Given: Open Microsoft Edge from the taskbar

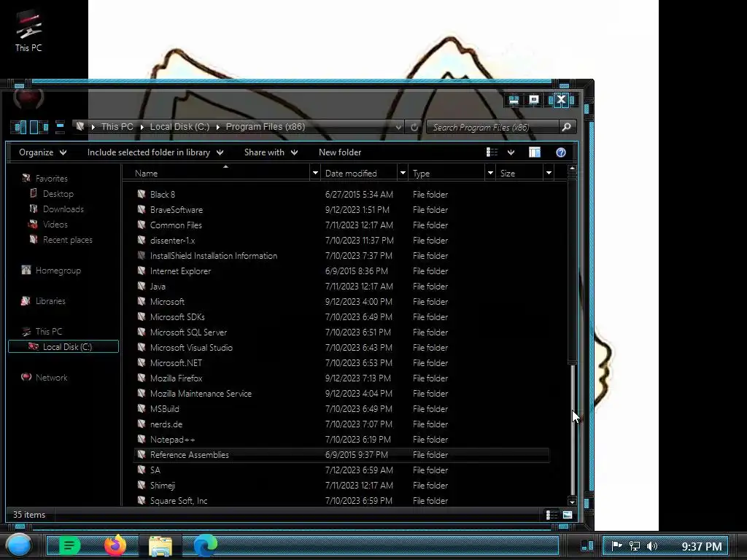Looking at the screenshot, I should [205, 545].
